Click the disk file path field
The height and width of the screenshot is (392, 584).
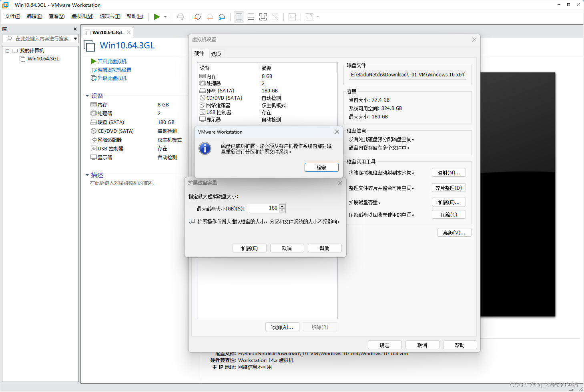point(407,75)
